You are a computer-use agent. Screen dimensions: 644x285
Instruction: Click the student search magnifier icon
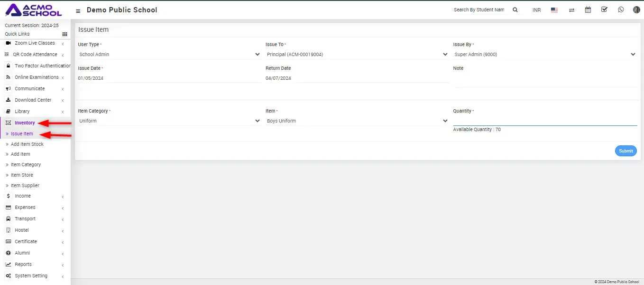tap(515, 9)
